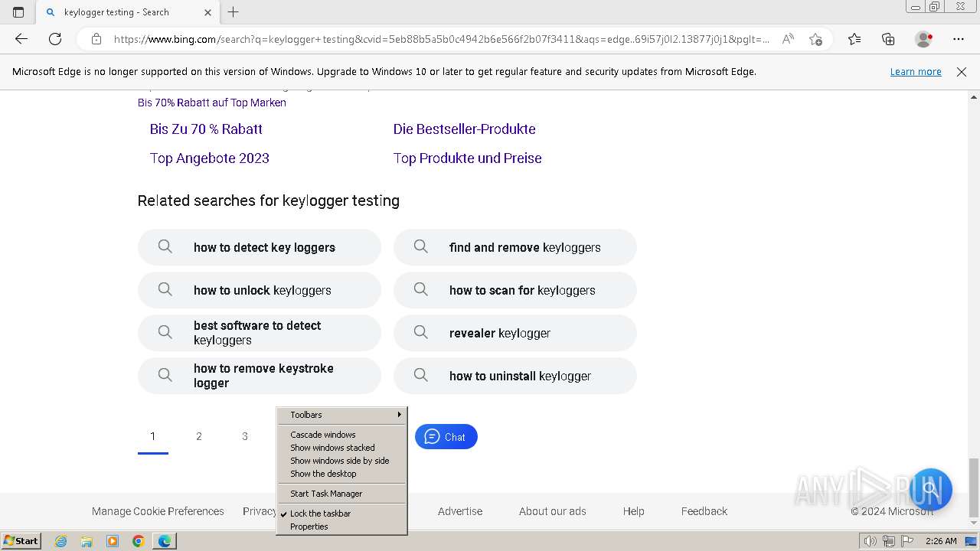Screen dimensions: 980x551
Task: Launch Internet Explorer from the taskbar
Action: [x=61, y=541]
